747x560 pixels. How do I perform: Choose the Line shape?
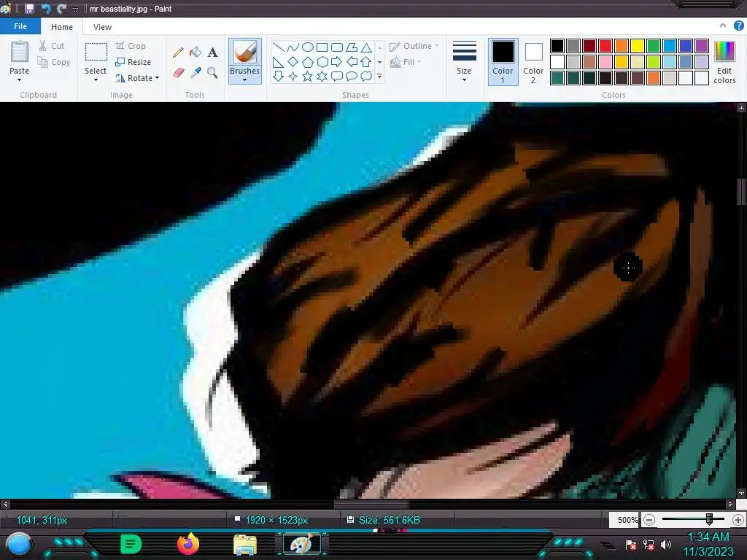click(278, 47)
